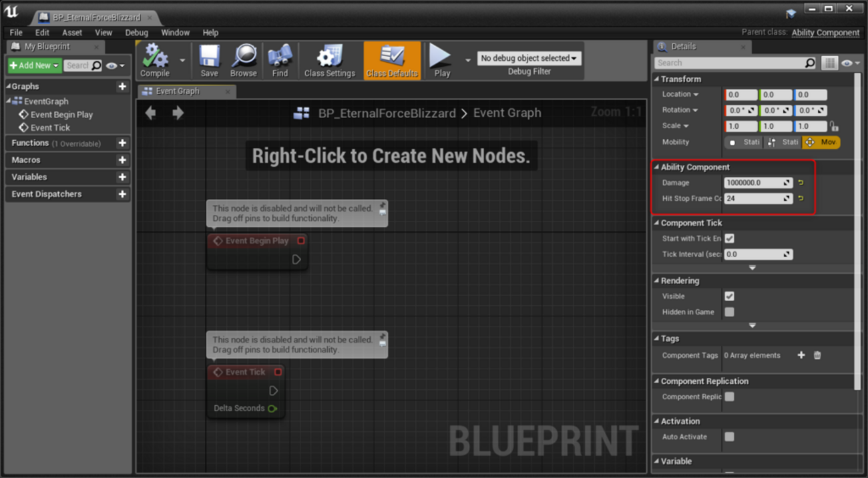The width and height of the screenshot is (868, 478).
Task: Open the Window menu
Action: 175,32
